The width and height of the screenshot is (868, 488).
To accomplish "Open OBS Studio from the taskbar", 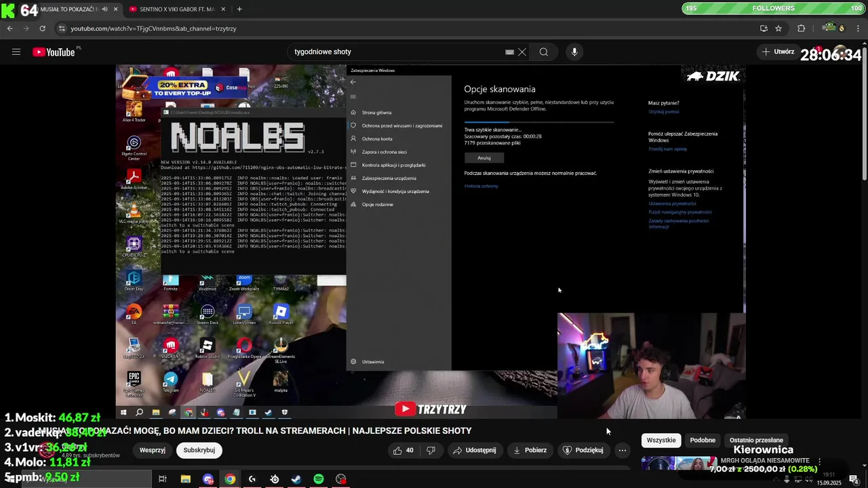I will click(x=341, y=479).
